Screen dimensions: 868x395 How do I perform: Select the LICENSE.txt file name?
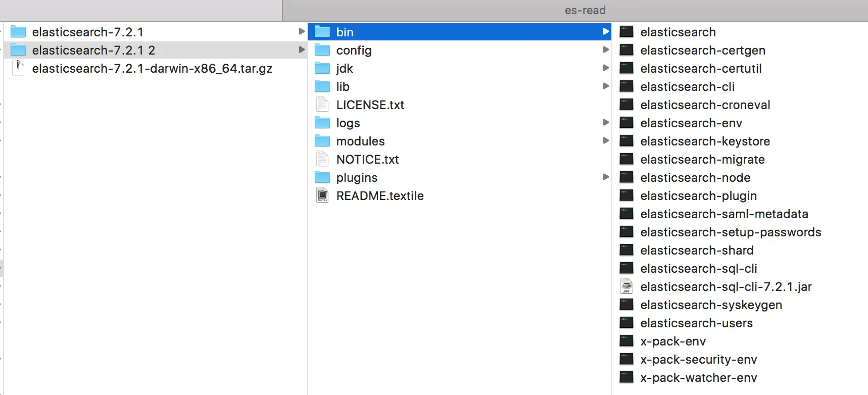pos(370,105)
